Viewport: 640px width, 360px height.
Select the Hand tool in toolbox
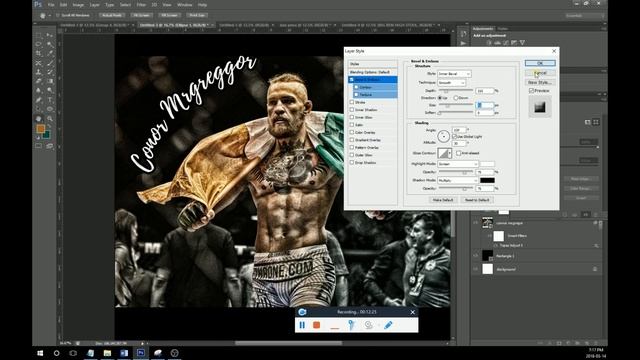(39, 119)
